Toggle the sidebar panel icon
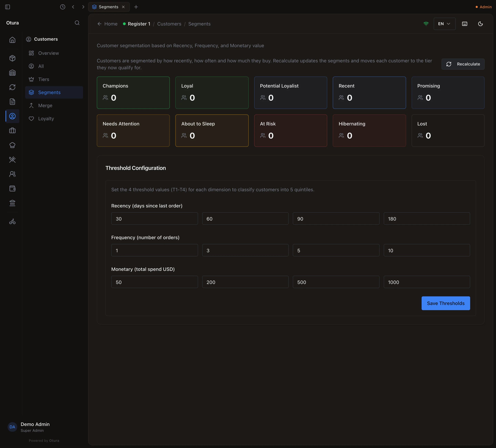 pos(8,7)
